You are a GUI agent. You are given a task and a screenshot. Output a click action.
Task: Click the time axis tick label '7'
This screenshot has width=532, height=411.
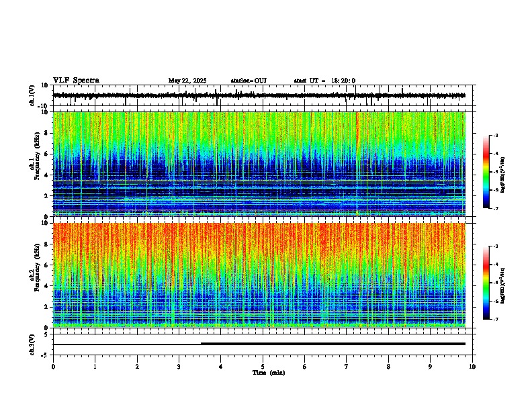click(x=347, y=367)
